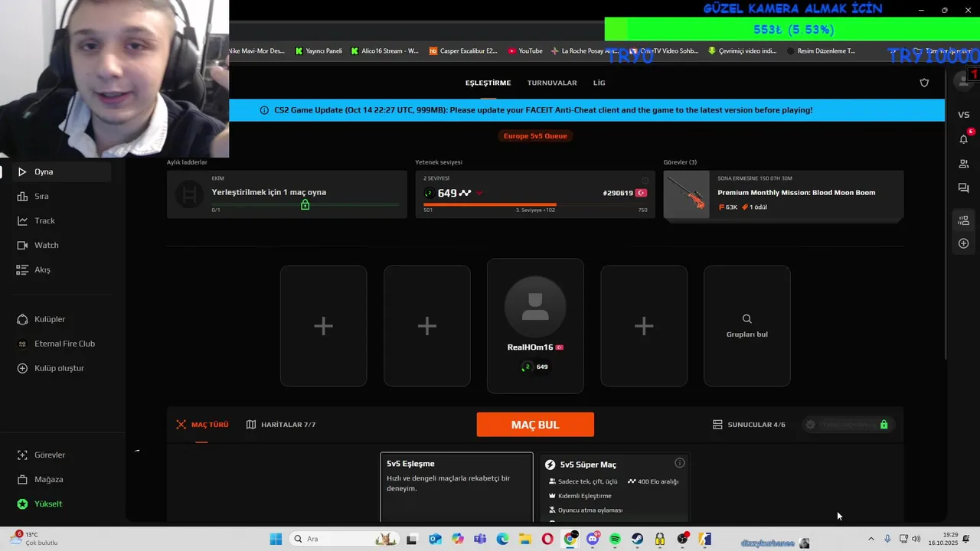This screenshot has width=980, height=551.
Task: Select the HARİTALAR 7/7 tab
Action: 281,424
